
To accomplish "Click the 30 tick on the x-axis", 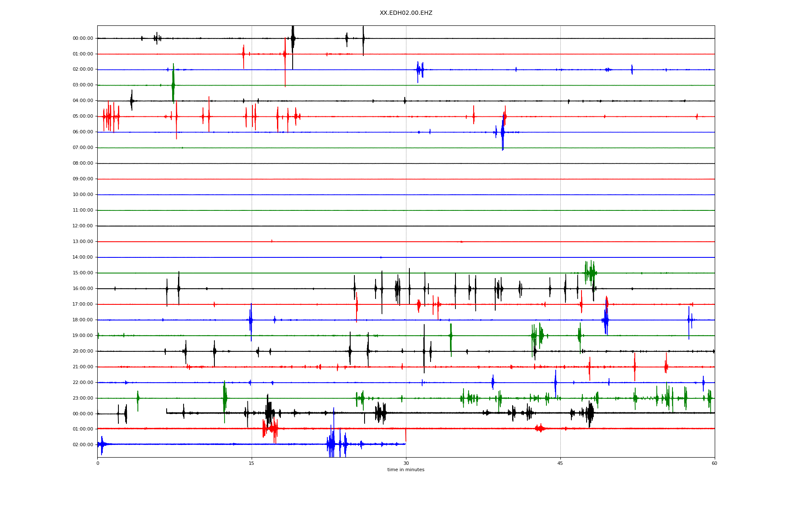I will click(406, 463).
